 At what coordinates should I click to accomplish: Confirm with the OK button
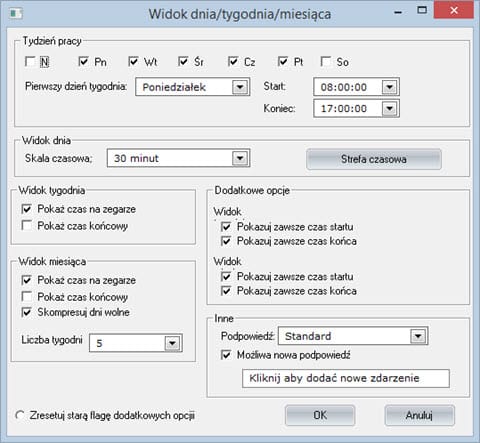320,415
